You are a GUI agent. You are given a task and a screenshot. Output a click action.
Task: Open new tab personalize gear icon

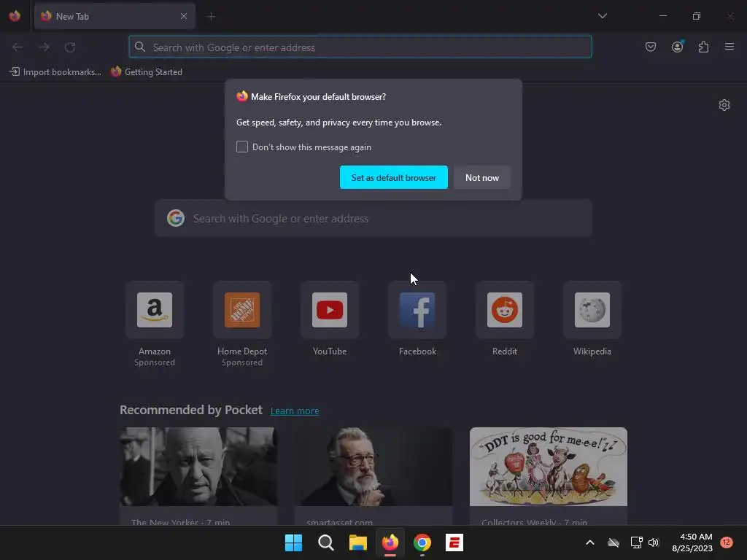(724, 105)
